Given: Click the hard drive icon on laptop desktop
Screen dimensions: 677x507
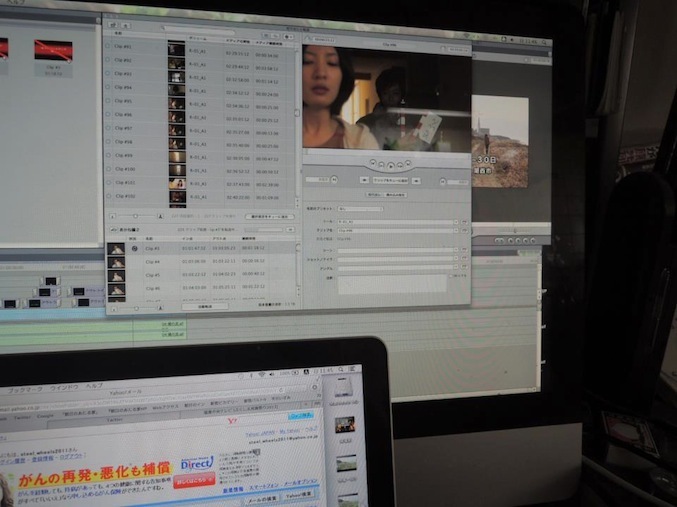Looking at the screenshot, I should (x=343, y=388).
